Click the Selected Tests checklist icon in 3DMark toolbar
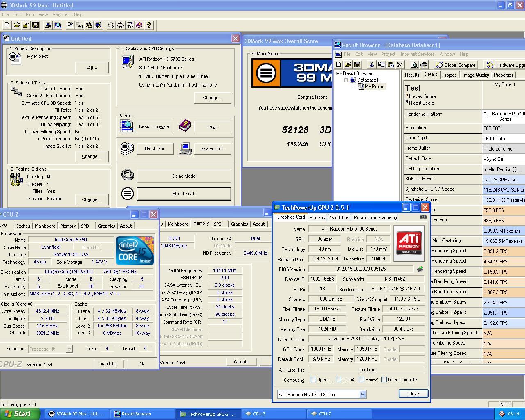This screenshot has width=525, height=420. coord(80,25)
